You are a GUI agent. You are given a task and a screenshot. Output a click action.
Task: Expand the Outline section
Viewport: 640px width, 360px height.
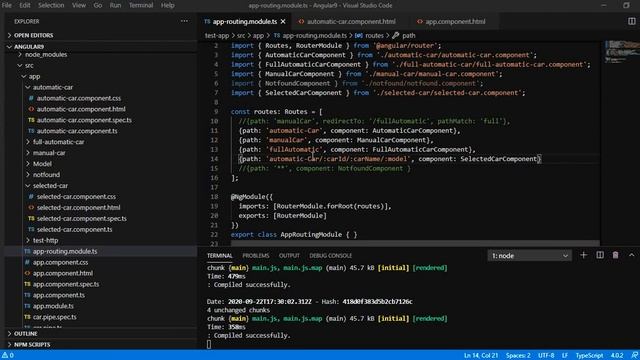coord(25,334)
